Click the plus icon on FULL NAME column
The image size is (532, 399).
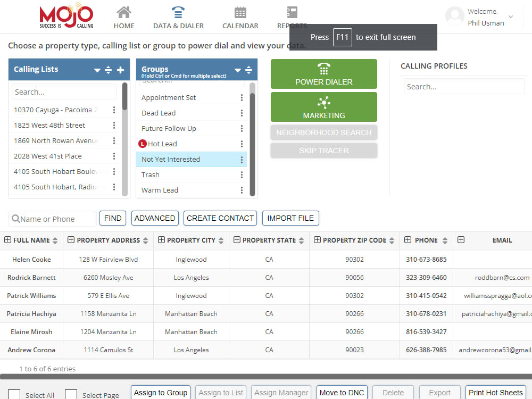(x=7, y=240)
